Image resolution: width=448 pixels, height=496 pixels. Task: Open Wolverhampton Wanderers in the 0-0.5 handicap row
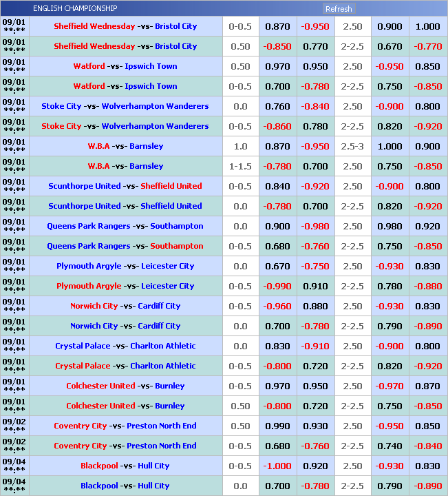point(155,126)
